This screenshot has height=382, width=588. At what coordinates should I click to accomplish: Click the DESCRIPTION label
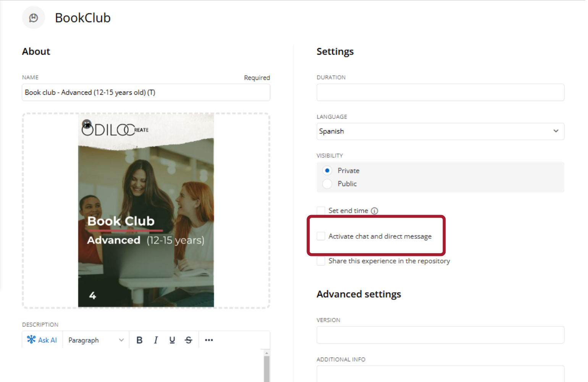[40, 325]
